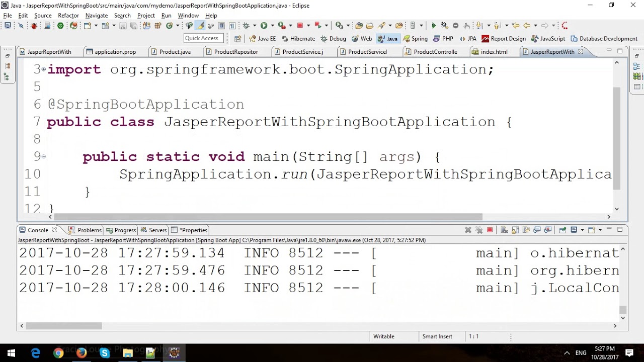Close the active JasperReportWith editor tab
Image resolution: width=644 pixels, height=362 pixels.
coord(580,51)
